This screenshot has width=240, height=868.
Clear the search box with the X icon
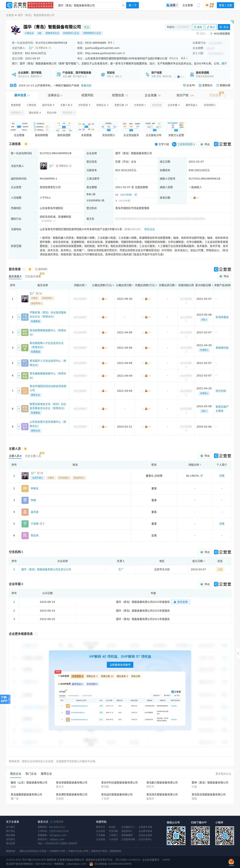123,5
